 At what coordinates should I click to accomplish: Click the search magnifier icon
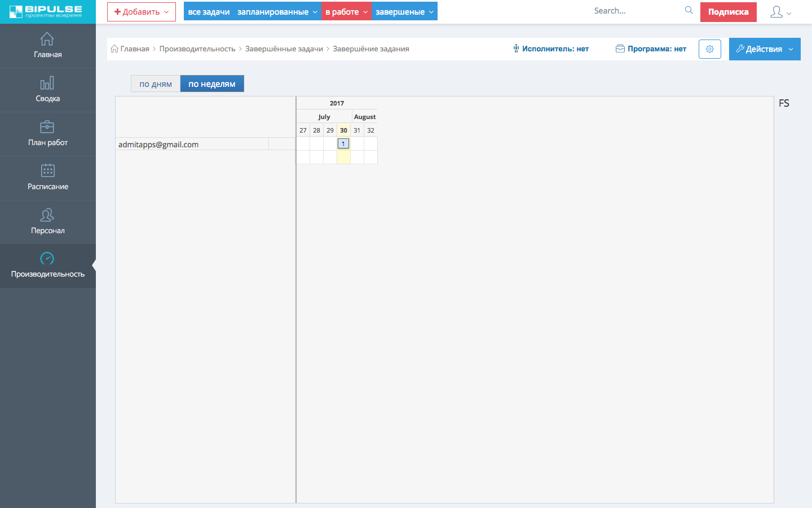(x=689, y=10)
